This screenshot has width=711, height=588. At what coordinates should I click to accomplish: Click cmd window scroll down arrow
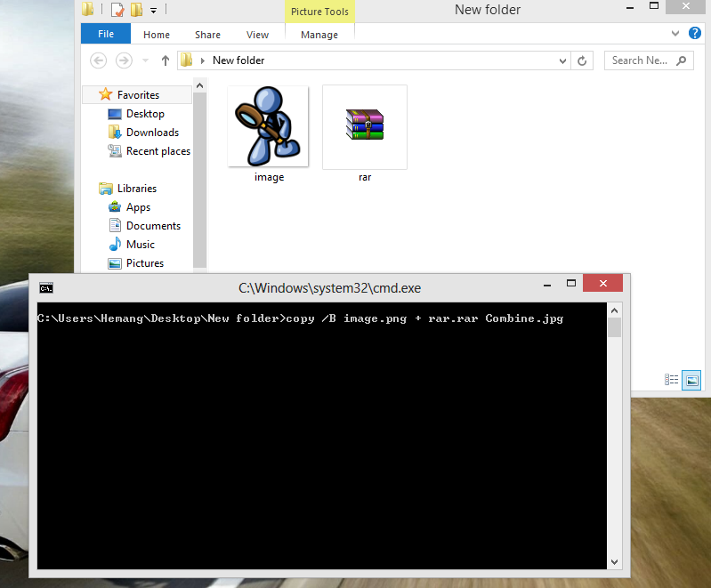(614, 562)
